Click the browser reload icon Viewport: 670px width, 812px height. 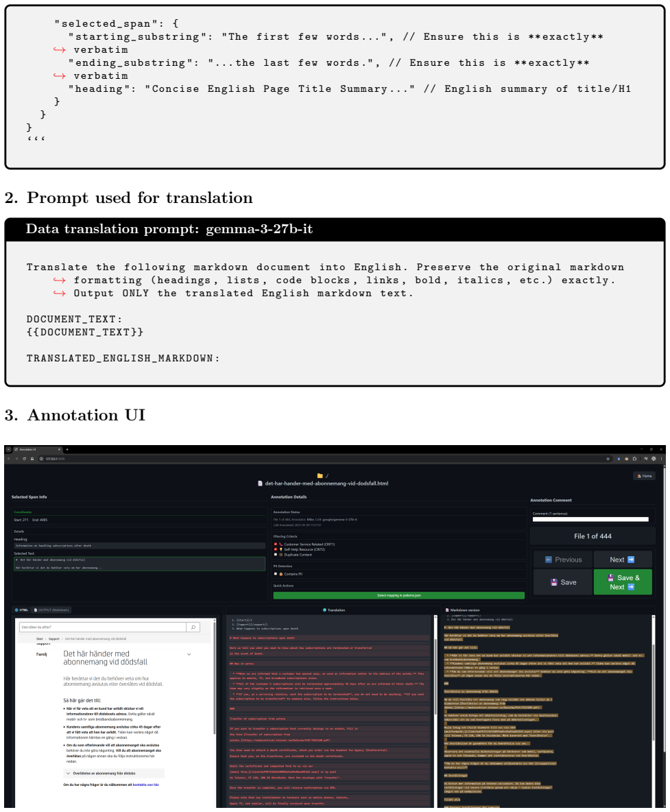tap(24, 459)
